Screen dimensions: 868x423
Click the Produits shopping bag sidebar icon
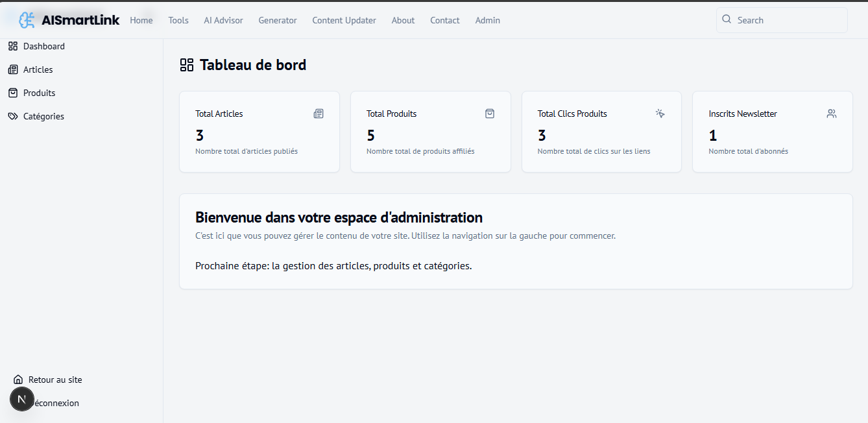point(13,93)
